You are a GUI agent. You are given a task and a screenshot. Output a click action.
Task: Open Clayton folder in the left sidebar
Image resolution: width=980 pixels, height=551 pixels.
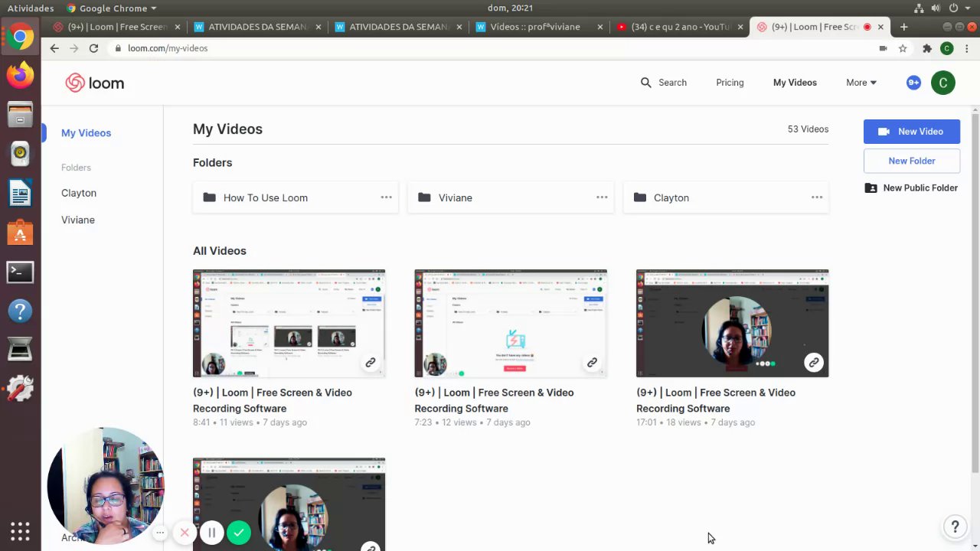[x=79, y=193]
